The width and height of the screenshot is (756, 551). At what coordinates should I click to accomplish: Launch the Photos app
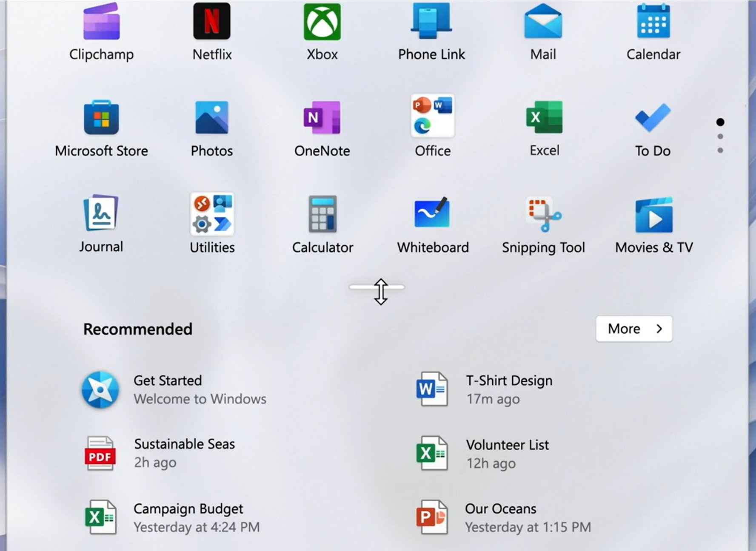point(212,129)
